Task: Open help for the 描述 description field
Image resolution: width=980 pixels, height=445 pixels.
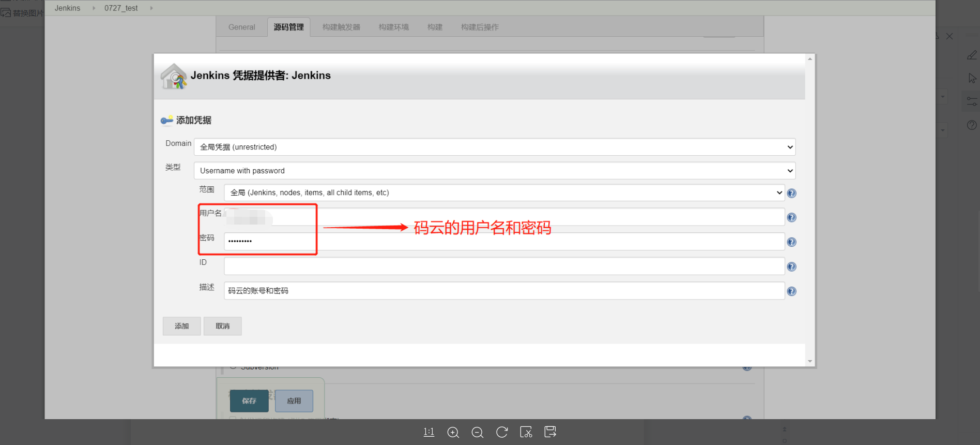Action: point(791,292)
